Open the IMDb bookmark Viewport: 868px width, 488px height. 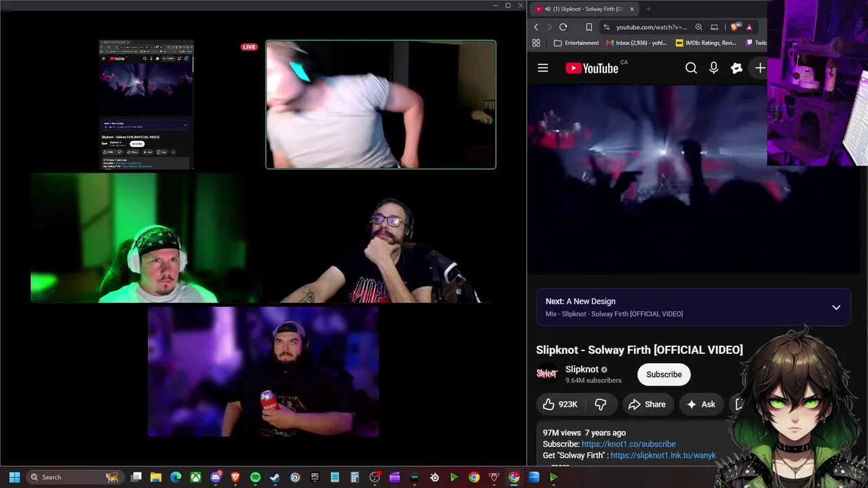point(706,43)
